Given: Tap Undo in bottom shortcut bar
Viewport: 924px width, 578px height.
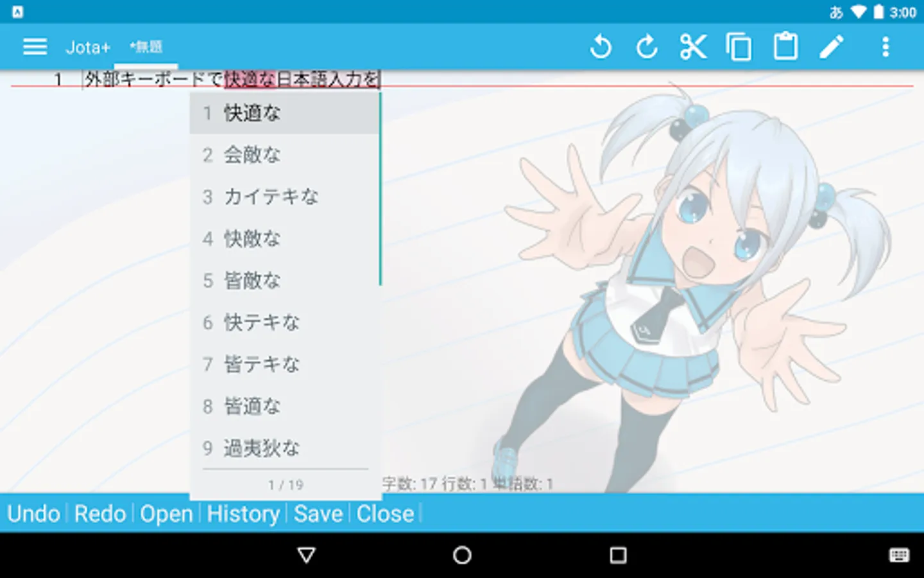Looking at the screenshot, I should pyautogui.click(x=33, y=514).
